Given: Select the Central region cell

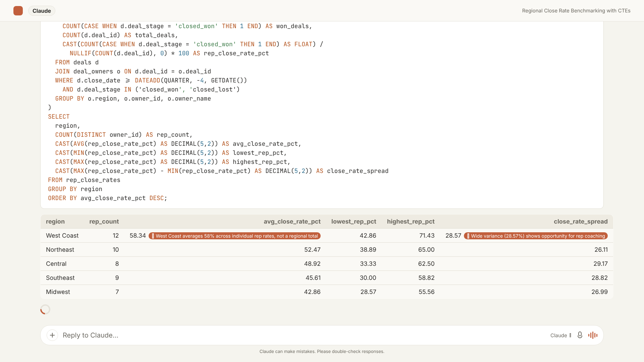Looking at the screenshot, I should [x=56, y=264].
